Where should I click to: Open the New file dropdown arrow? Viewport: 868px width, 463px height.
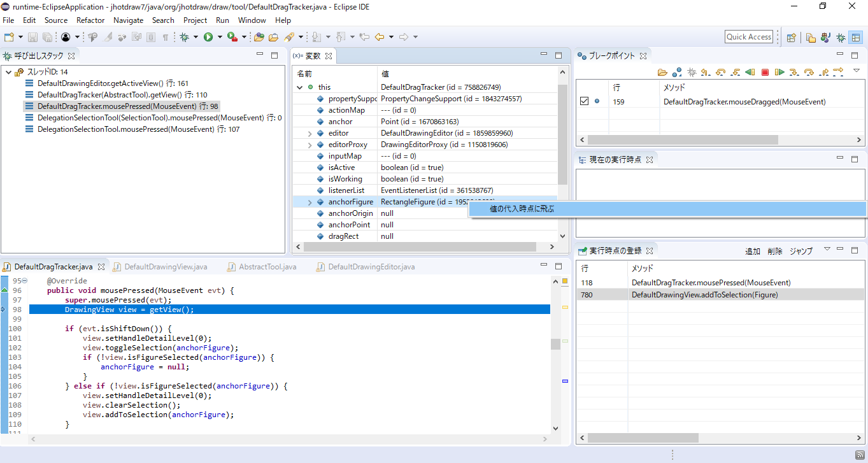(21, 37)
